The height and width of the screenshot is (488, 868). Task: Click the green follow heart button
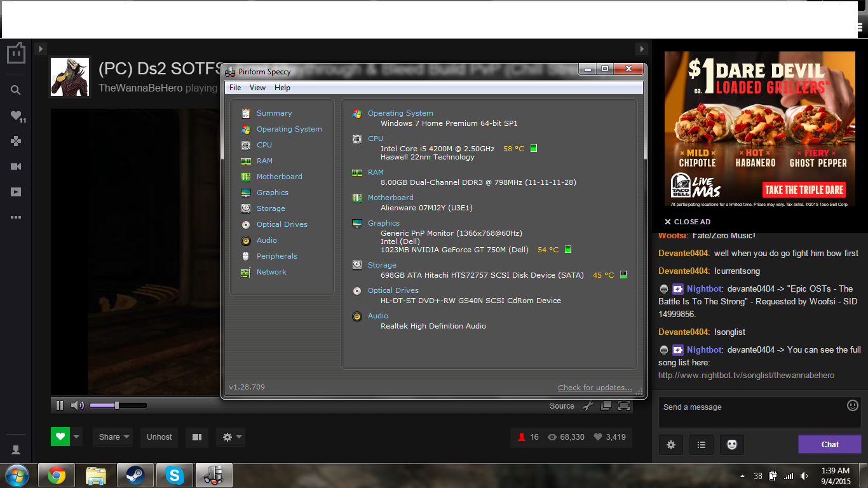60,437
